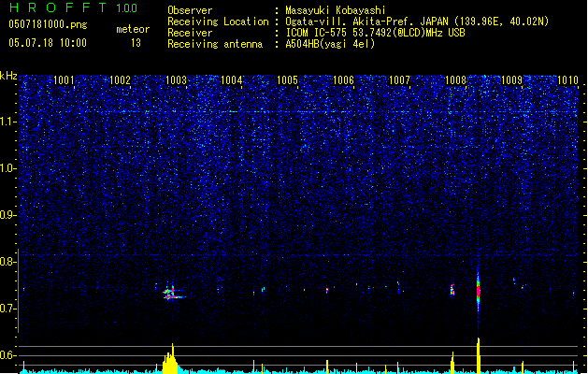
Task: Click the long-duration echo near 1003
Action: [173, 293]
